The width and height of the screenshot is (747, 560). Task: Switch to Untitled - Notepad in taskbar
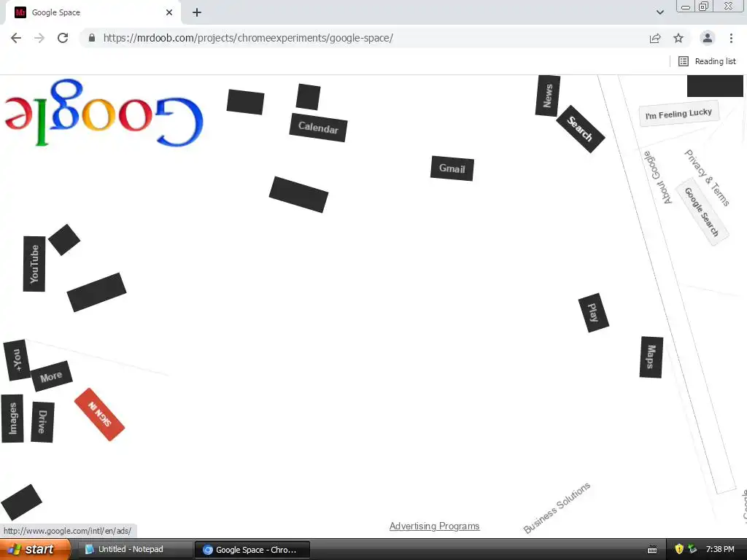click(x=134, y=550)
